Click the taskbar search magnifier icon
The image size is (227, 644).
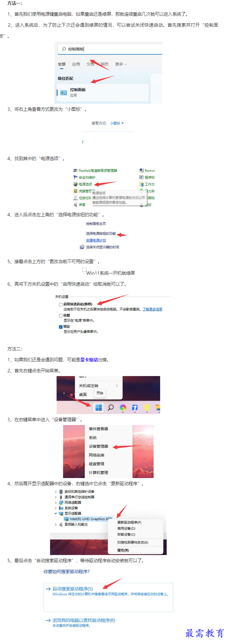click(111, 407)
